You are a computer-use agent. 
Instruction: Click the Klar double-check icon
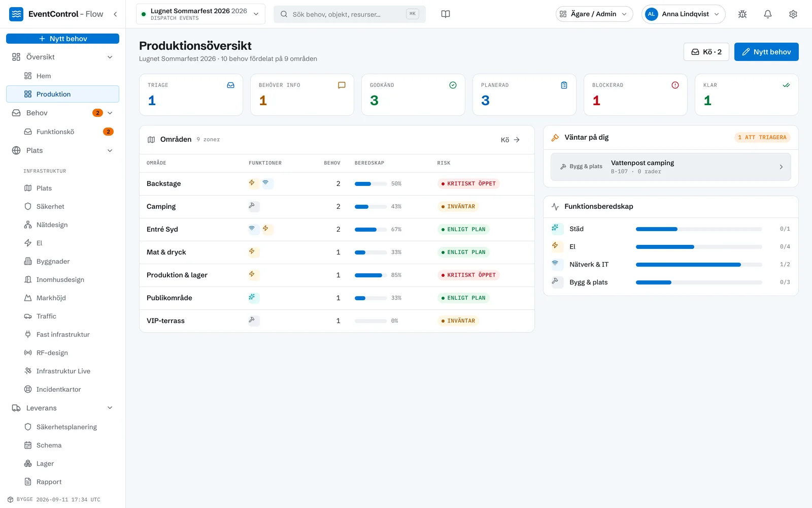787,85
